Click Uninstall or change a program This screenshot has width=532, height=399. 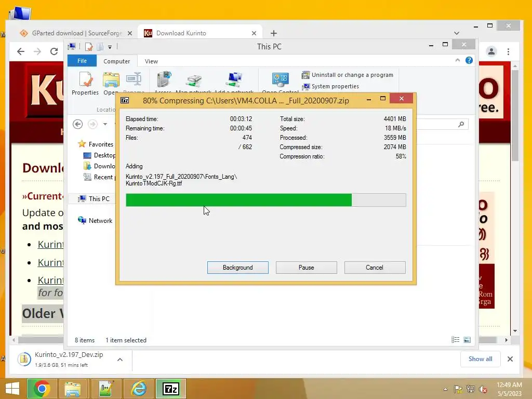pos(348,75)
